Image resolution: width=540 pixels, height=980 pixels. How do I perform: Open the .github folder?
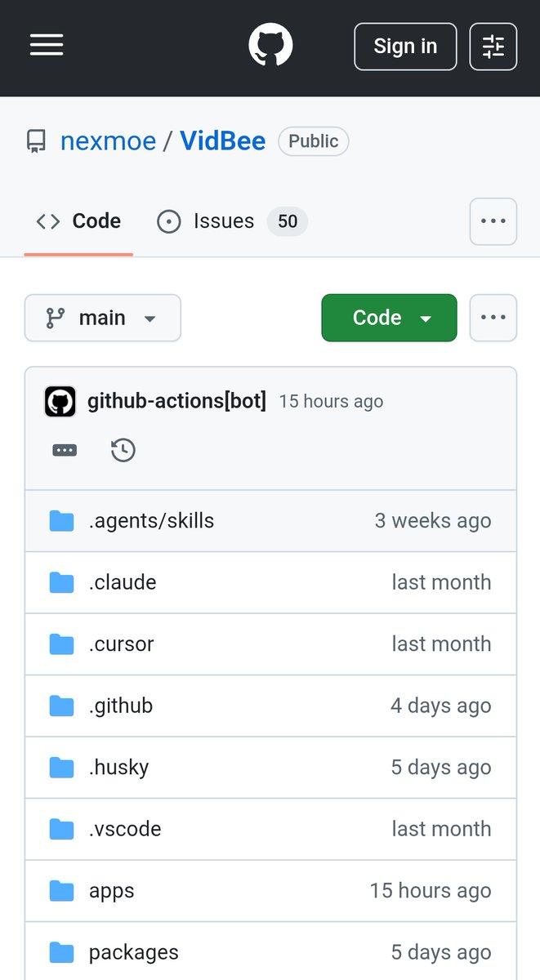[x=121, y=706]
